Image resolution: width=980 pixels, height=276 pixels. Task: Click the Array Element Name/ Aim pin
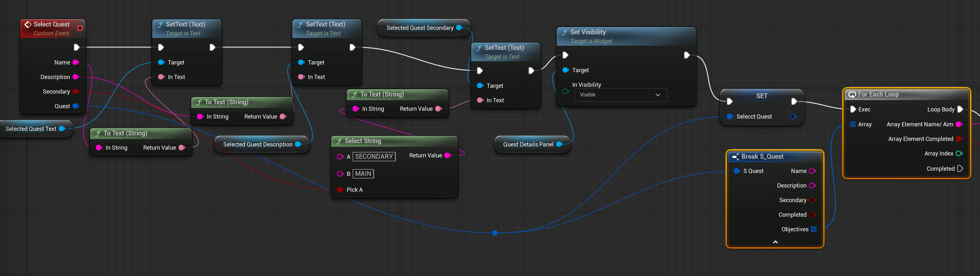pyautogui.click(x=959, y=124)
